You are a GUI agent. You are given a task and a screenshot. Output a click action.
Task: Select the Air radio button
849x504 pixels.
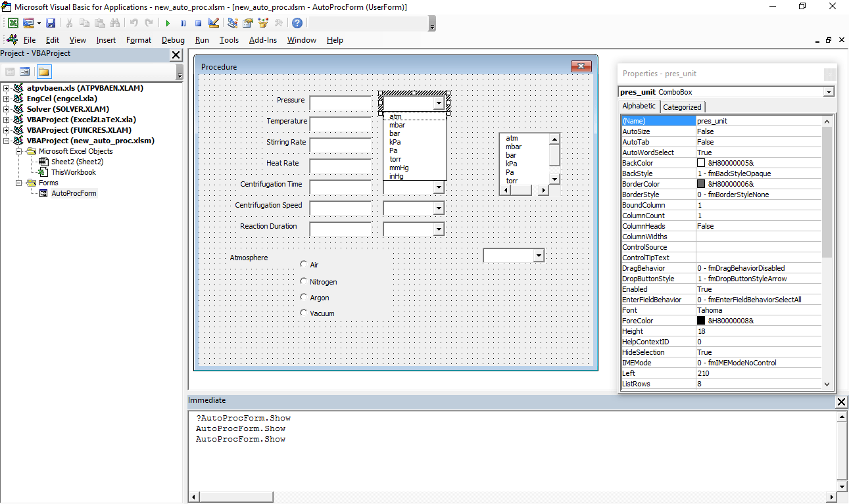pos(304,264)
